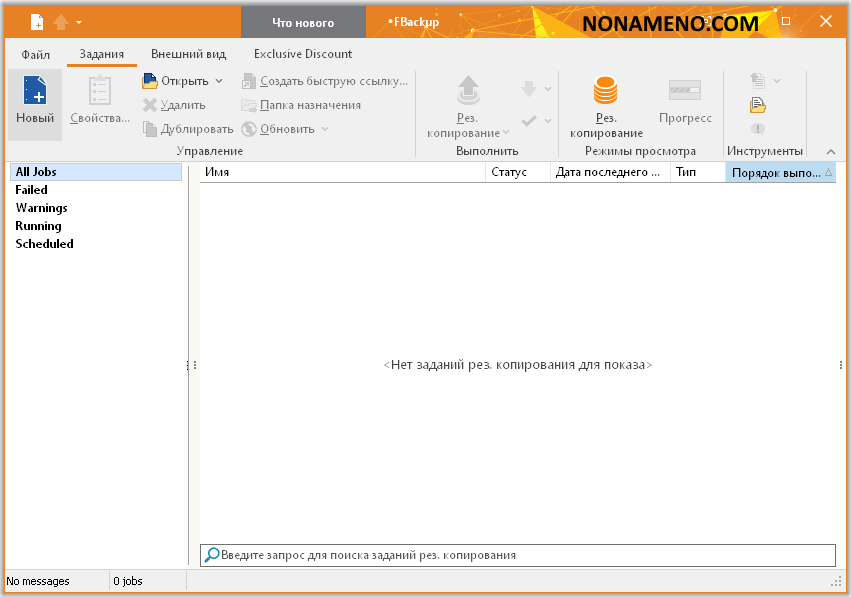Viewport: 851px width, 597px height.
Task: Switch to the Внешний вид tab
Action: pyautogui.click(x=188, y=54)
